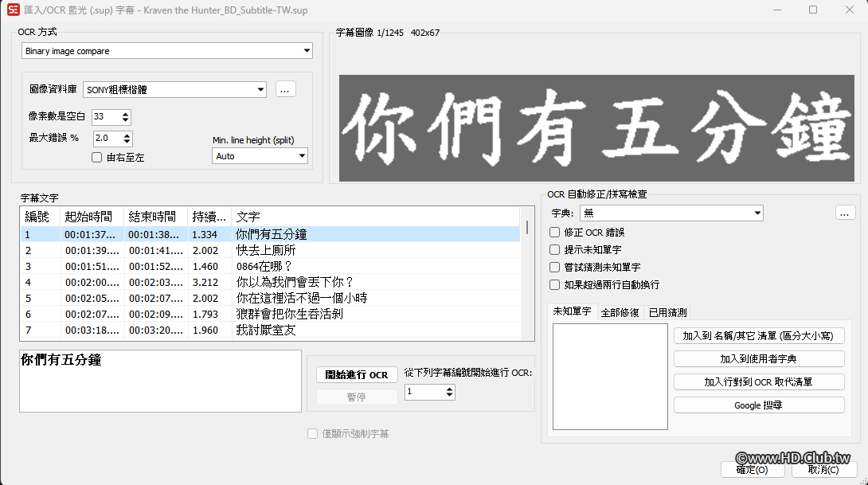Enable the 由右至左 checkbox

click(x=97, y=158)
